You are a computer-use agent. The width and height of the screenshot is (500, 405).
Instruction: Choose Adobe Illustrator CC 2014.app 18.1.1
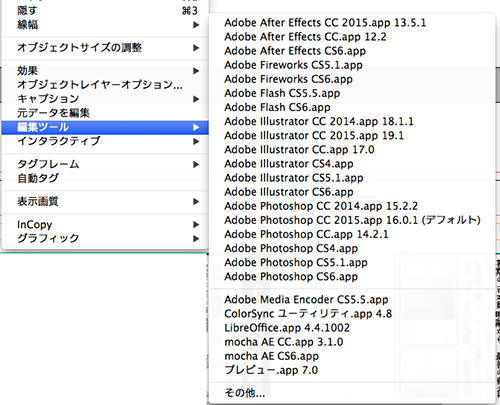pyautogui.click(x=352, y=121)
